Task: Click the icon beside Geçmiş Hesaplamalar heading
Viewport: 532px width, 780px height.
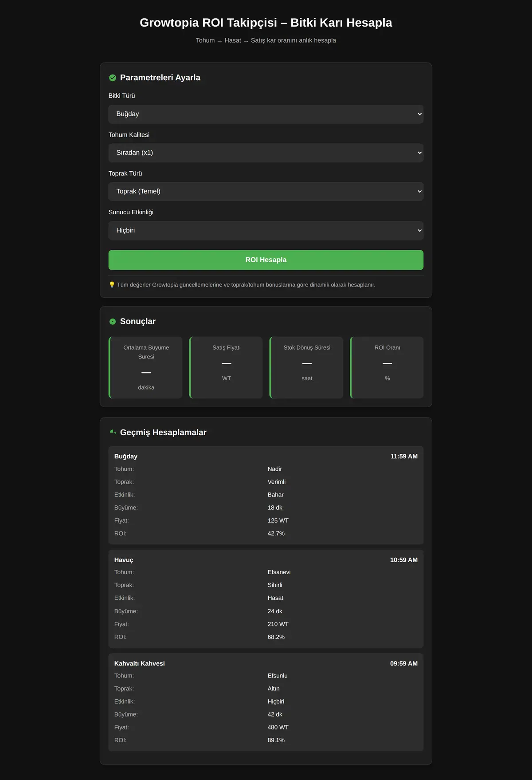Action: (113, 432)
